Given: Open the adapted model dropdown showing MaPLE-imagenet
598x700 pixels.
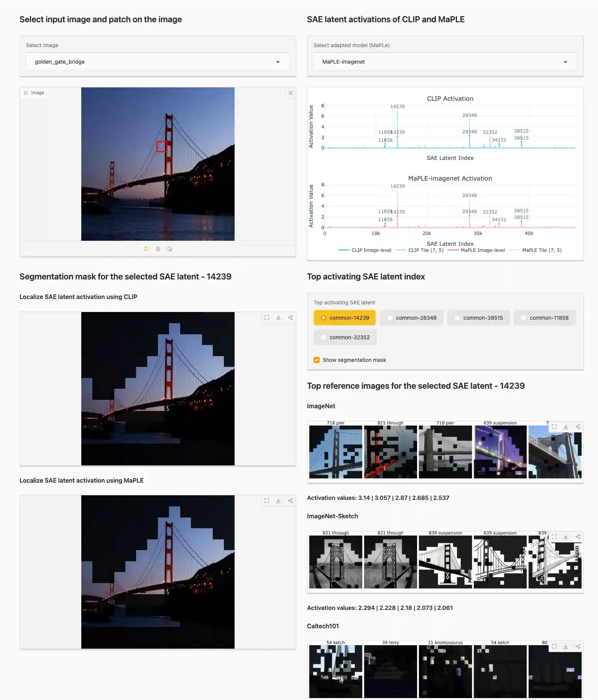Looking at the screenshot, I should click(445, 62).
